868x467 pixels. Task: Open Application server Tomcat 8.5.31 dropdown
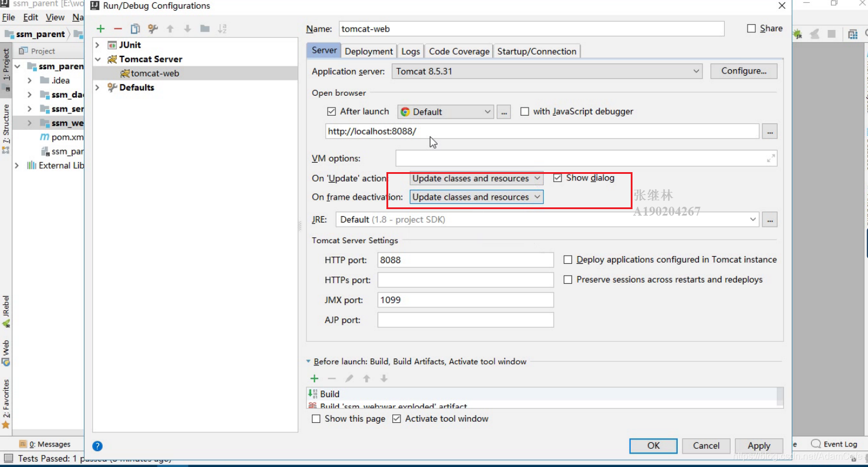(x=547, y=71)
